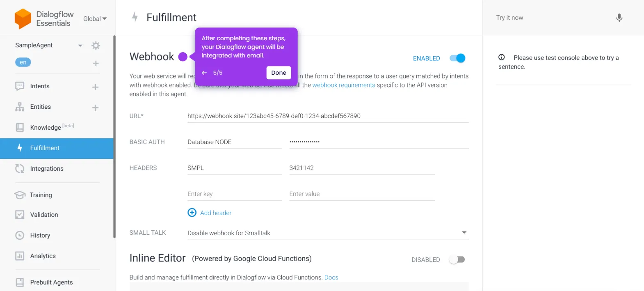
Task: Expand the SampleAgent selector dropdown
Action: click(80, 46)
